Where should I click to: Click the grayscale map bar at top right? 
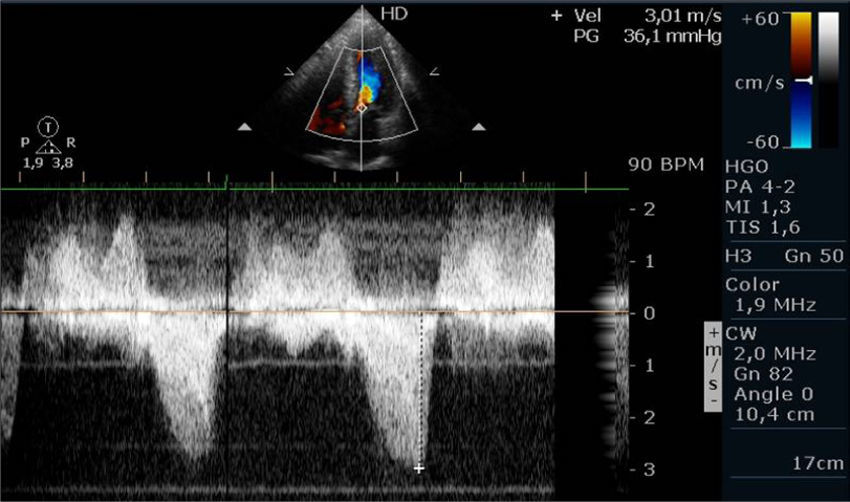[x=828, y=79]
